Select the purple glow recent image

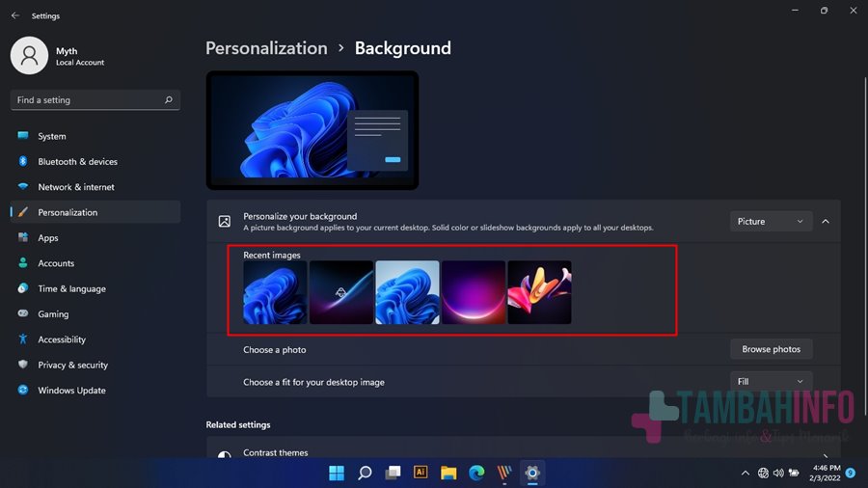point(474,292)
